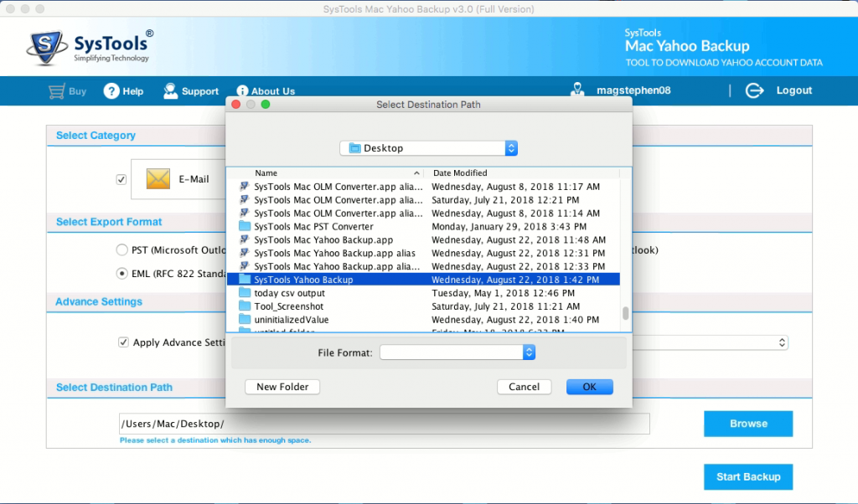The width and height of the screenshot is (858, 504).
Task: Toggle the E-Mail category checkbox
Action: click(121, 179)
